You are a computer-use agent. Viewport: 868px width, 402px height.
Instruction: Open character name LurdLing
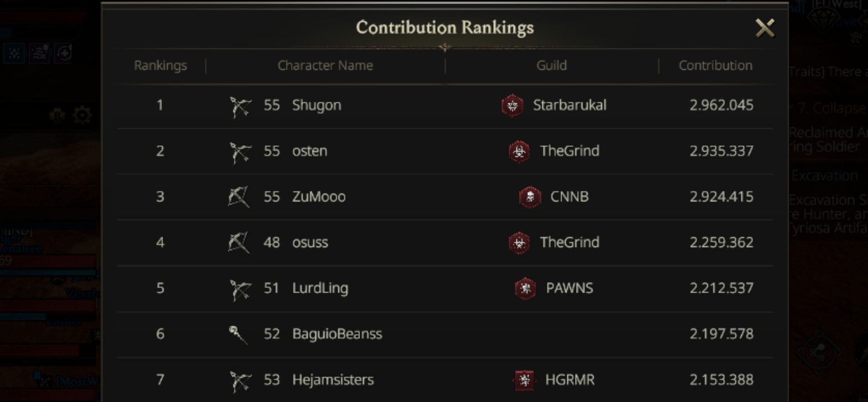[320, 288]
